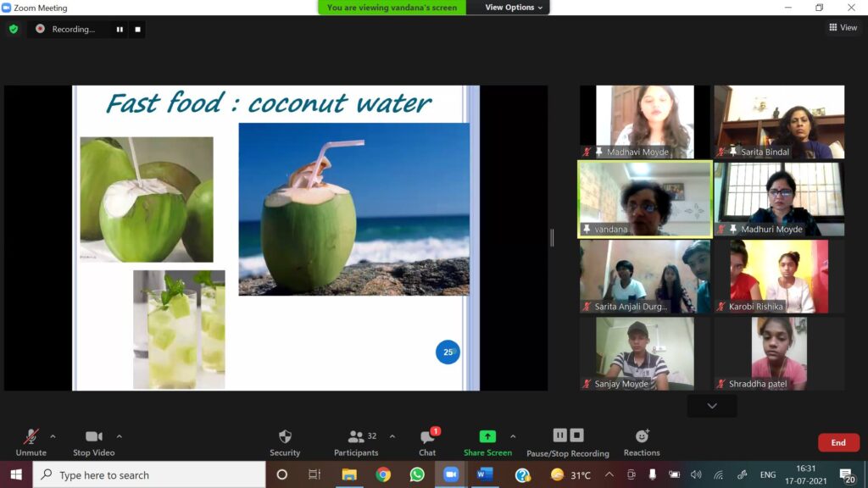Open File Explorer from taskbar
The image size is (868, 488).
[x=349, y=474]
